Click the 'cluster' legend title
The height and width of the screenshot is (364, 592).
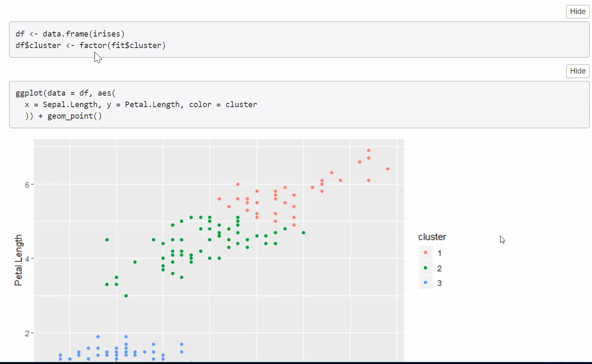tap(432, 237)
